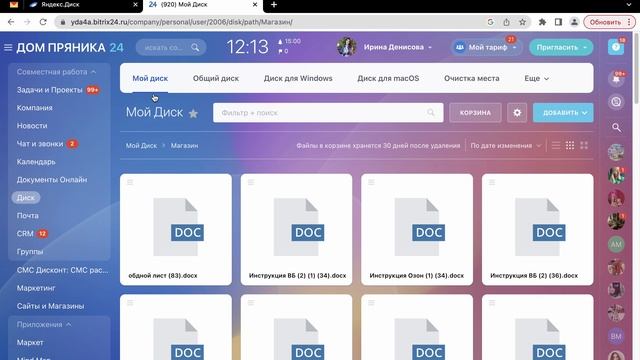
Task: Open Диск для Windows tab
Action: tap(298, 78)
